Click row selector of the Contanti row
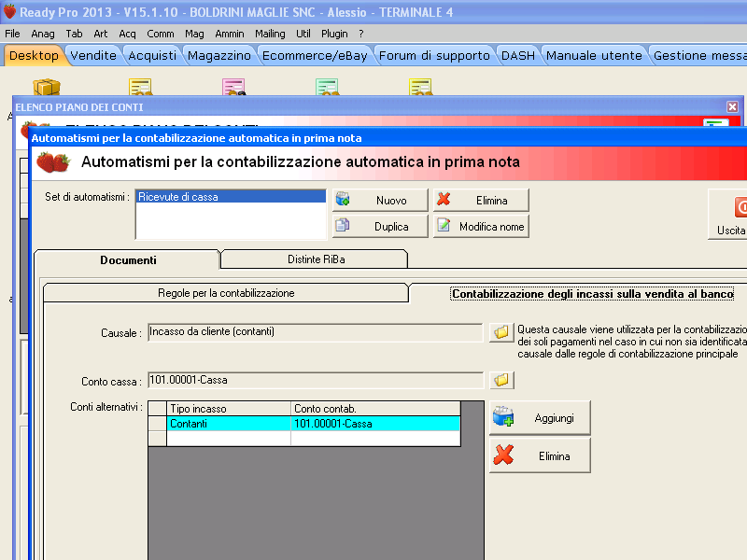 tap(157, 424)
